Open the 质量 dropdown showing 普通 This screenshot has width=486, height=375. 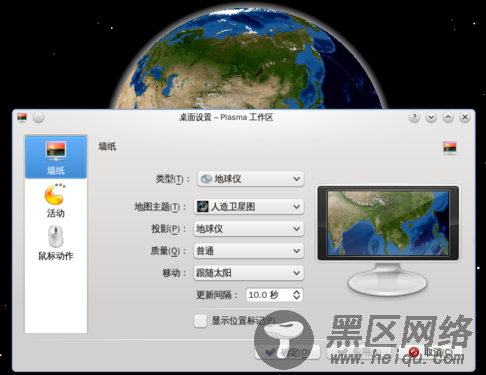tap(249, 251)
